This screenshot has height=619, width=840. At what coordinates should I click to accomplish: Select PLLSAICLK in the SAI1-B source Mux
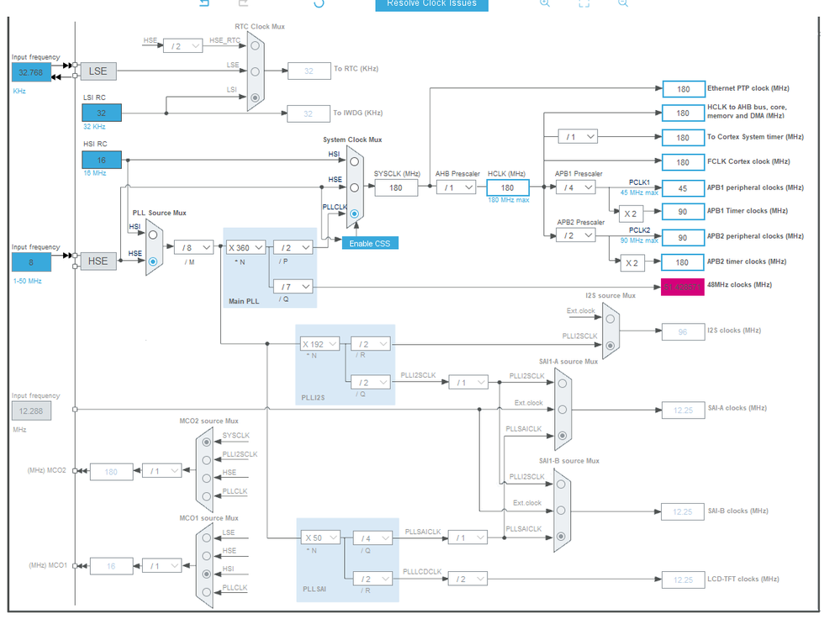pyautogui.click(x=561, y=537)
